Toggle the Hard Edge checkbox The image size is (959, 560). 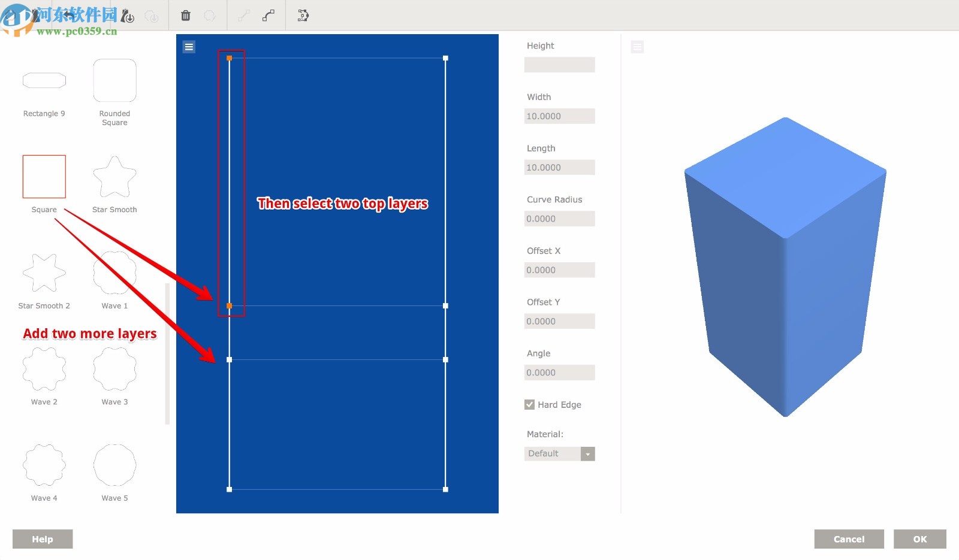(529, 404)
